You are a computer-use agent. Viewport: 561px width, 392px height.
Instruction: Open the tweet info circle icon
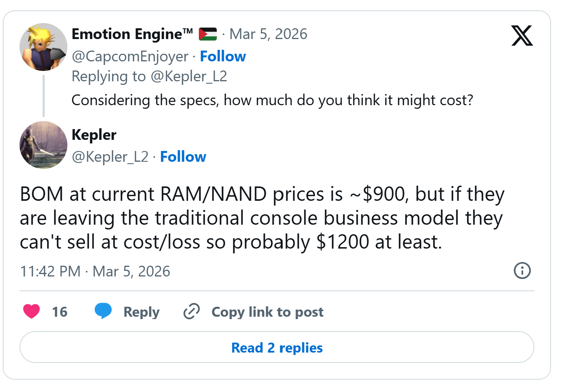point(522,271)
